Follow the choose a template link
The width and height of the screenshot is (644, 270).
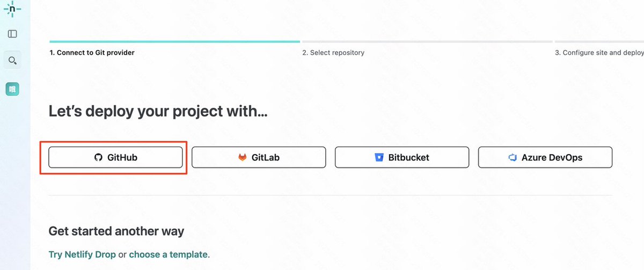(x=168, y=254)
